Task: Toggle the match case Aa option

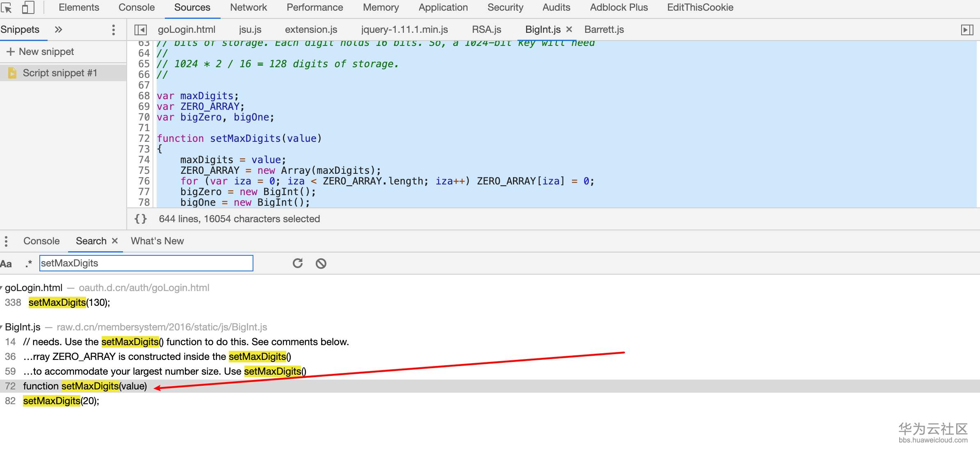Action: point(6,264)
